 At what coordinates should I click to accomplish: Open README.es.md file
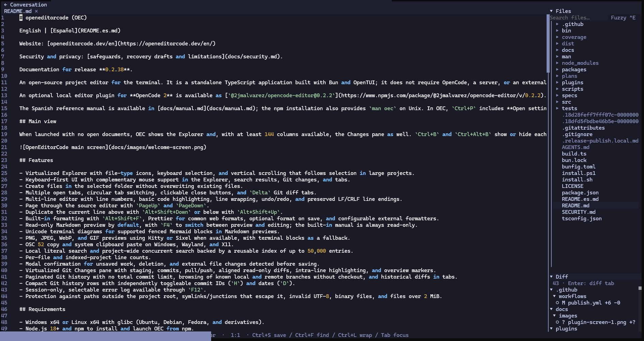(x=580, y=199)
